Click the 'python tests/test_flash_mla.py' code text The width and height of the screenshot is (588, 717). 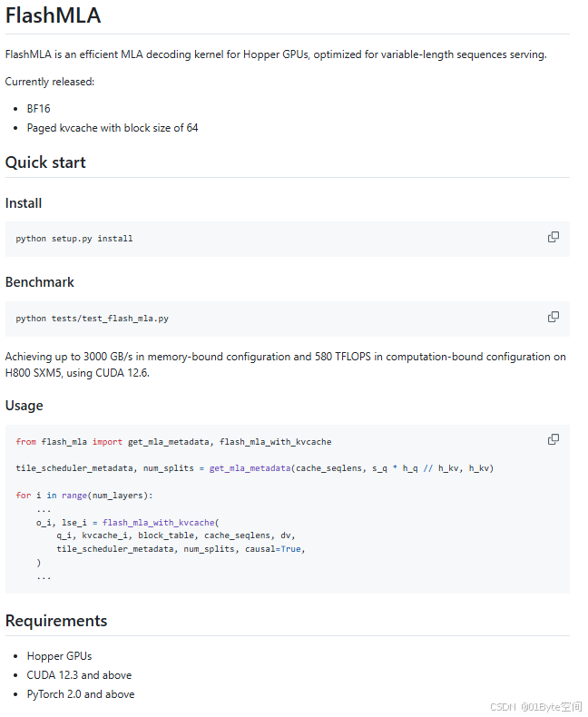92,319
